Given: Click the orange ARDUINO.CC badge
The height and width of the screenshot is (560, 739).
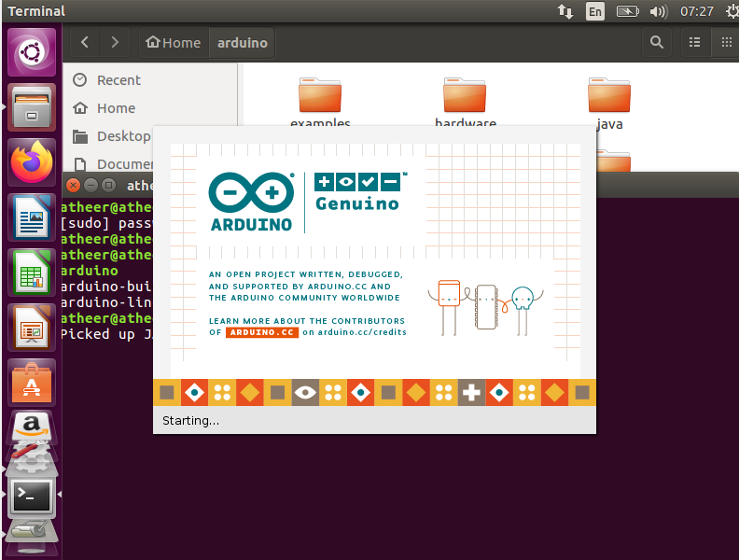Looking at the screenshot, I should point(262,332).
